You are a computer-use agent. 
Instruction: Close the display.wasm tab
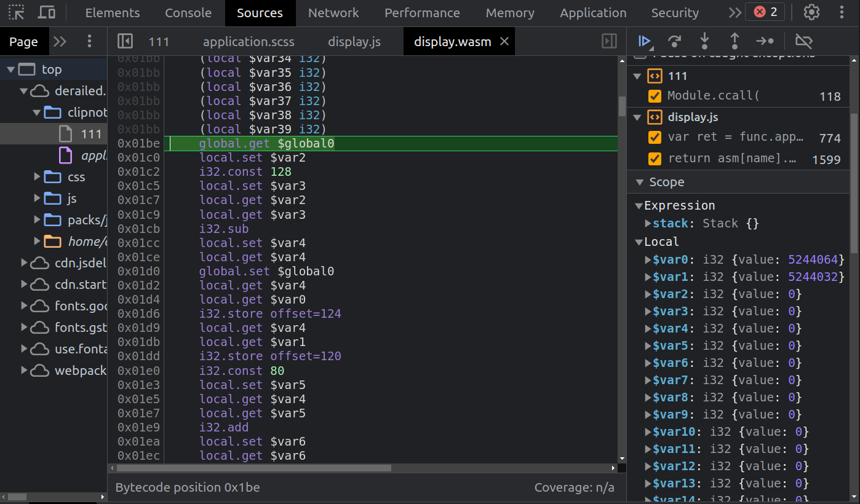click(x=504, y=41)
